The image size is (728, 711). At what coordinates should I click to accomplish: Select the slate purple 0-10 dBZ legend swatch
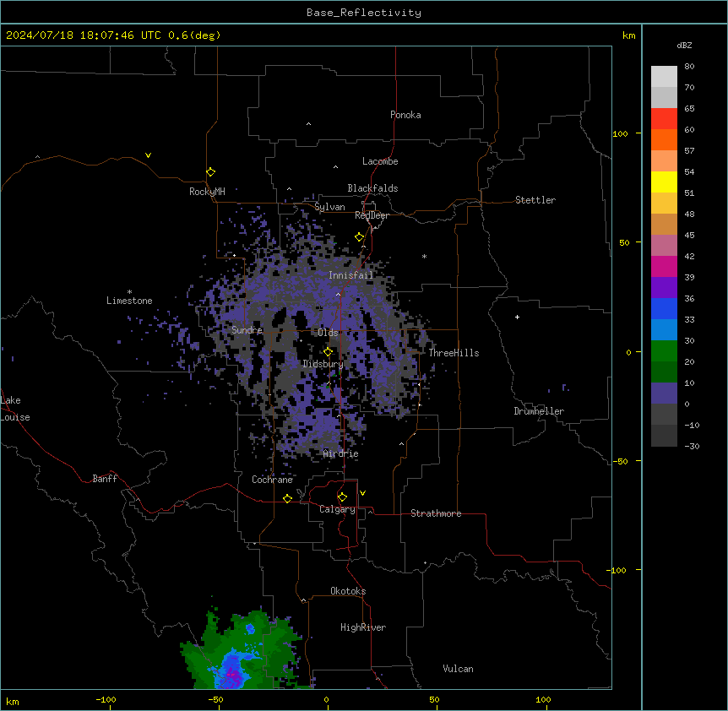[664, 393]
